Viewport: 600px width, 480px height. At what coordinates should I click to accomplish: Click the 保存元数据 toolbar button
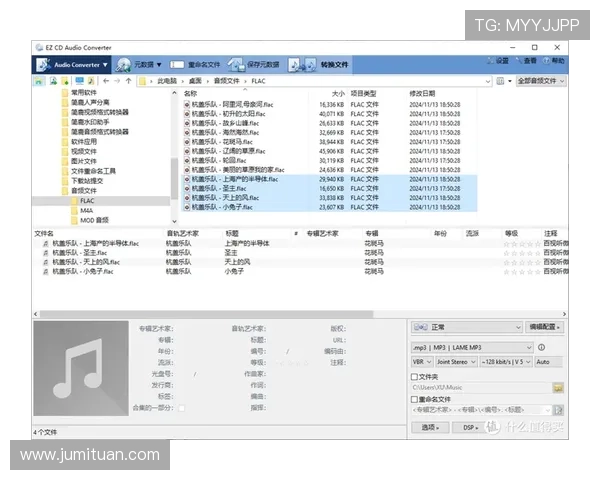[x=254, y=65]
